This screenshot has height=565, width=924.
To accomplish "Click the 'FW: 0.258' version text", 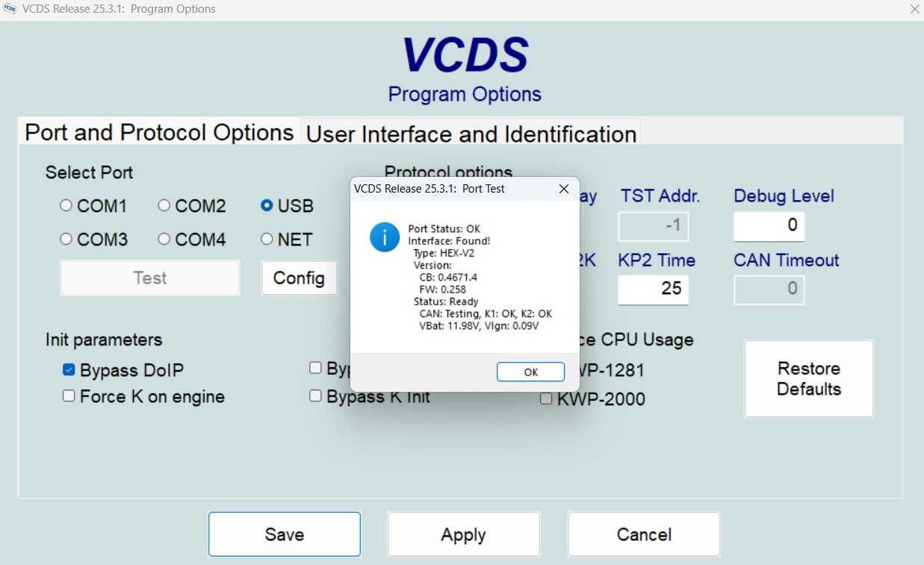I will [x=441, y=290].
